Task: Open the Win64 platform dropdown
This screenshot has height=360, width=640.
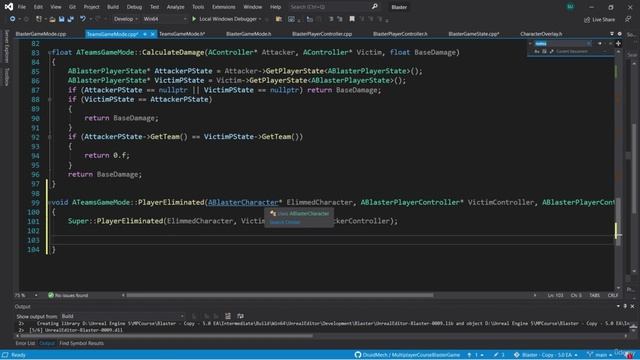Action: coord(164,19)
